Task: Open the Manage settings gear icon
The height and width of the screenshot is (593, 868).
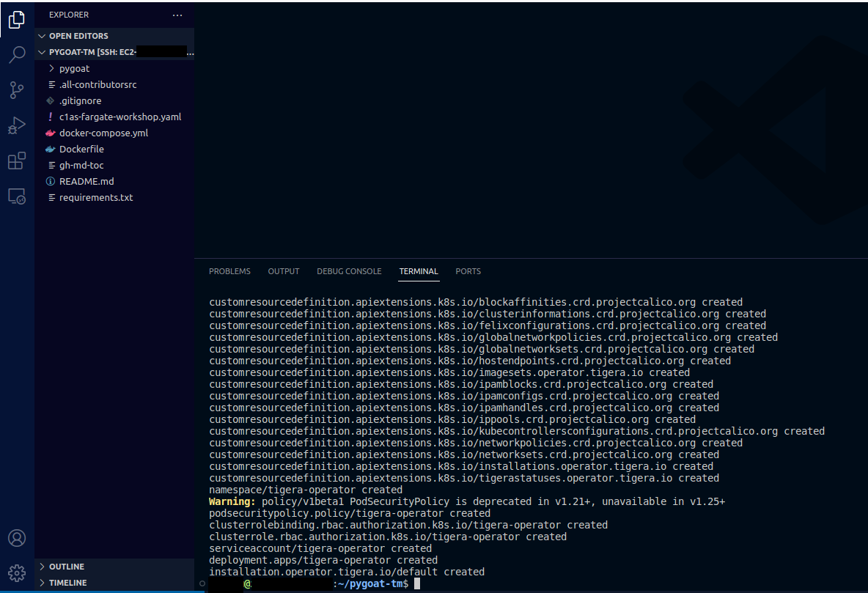Action: click(16, 572)
